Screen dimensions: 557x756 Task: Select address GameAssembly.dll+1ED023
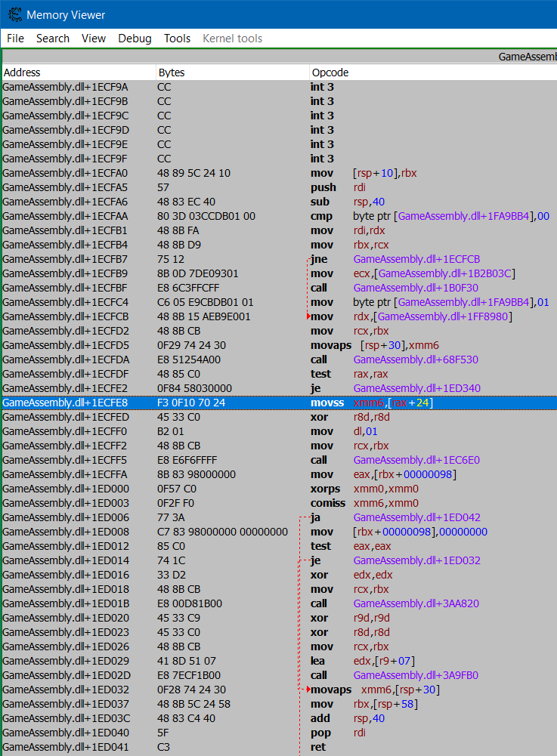pos(66,632)
